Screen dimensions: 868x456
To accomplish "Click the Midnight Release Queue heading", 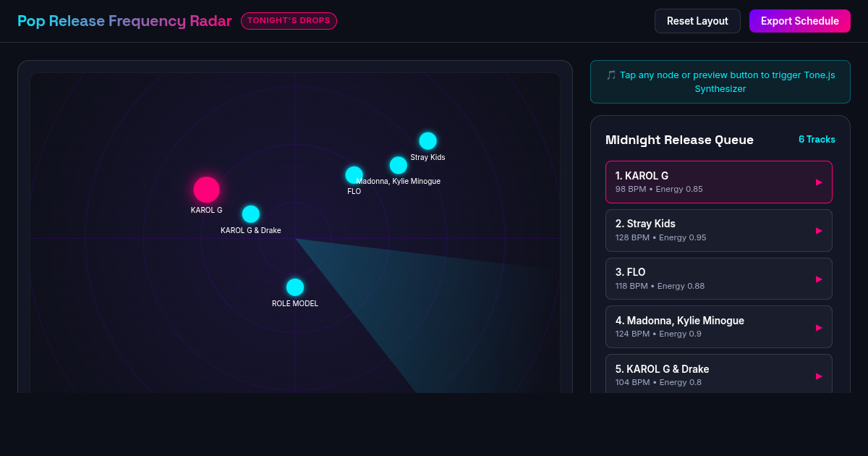I will coord(679,140).
